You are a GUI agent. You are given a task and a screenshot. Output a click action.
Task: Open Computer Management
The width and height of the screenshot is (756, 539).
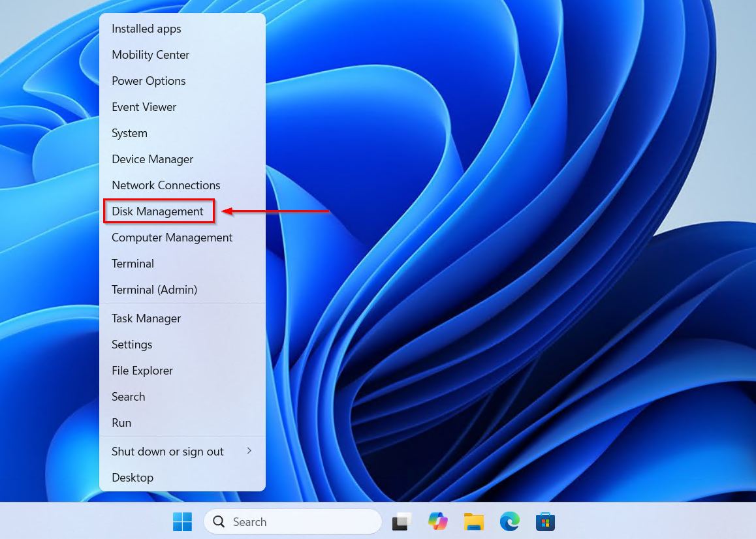coord(172,237)
